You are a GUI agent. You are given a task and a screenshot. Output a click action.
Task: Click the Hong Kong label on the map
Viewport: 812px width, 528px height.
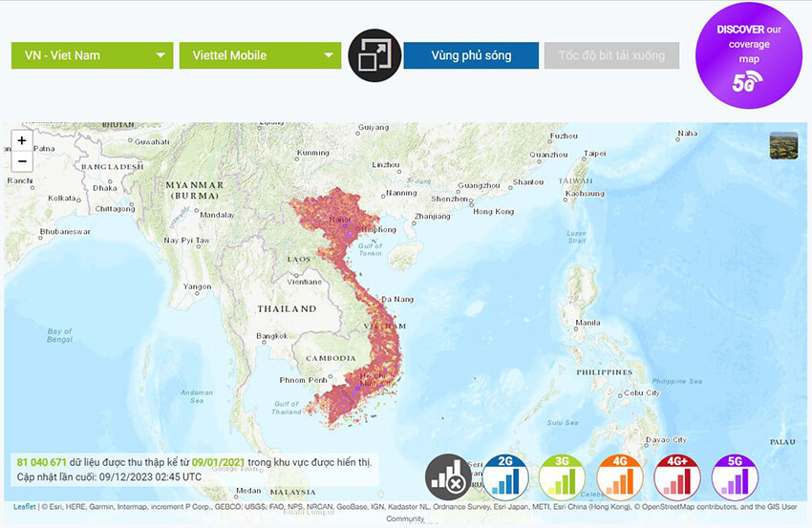point(492,211)
